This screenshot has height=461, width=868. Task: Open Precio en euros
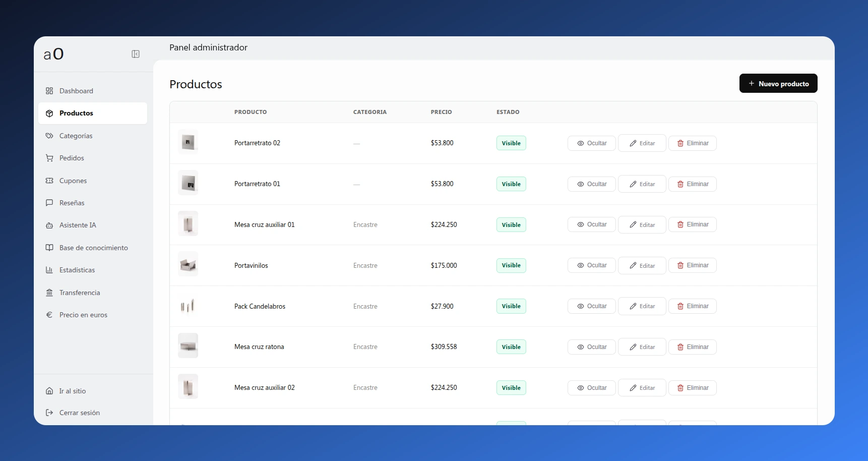tap(93, 315)
